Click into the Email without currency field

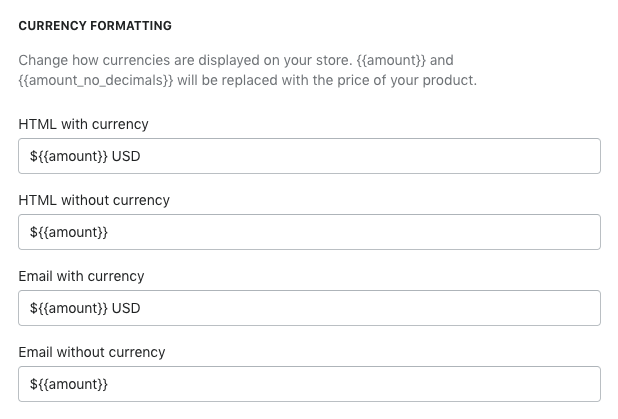(309, 384)
